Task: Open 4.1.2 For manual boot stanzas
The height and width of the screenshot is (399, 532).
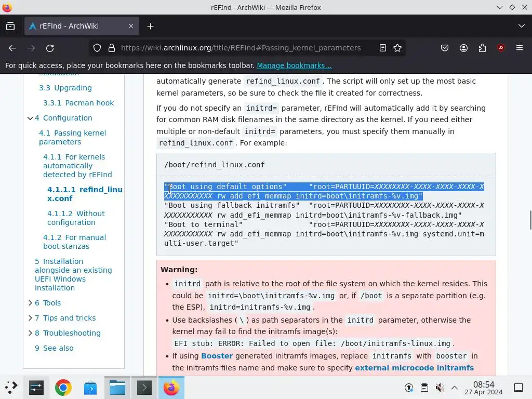Action: click(x=74, y=242)
